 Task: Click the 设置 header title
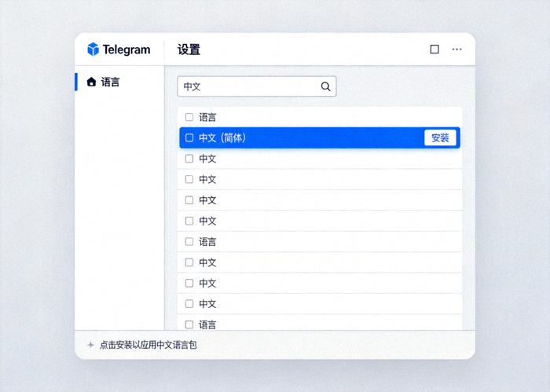pyautogui.click(x=189, y=49)
